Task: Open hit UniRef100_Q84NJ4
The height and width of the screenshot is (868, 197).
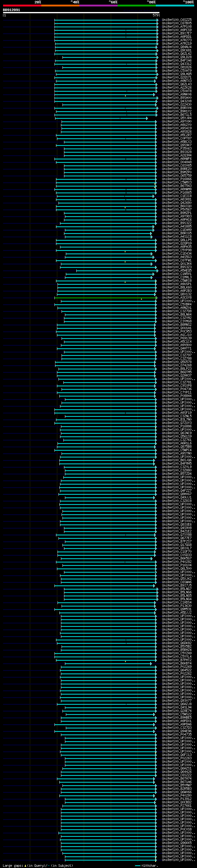Action: (177, 47)
